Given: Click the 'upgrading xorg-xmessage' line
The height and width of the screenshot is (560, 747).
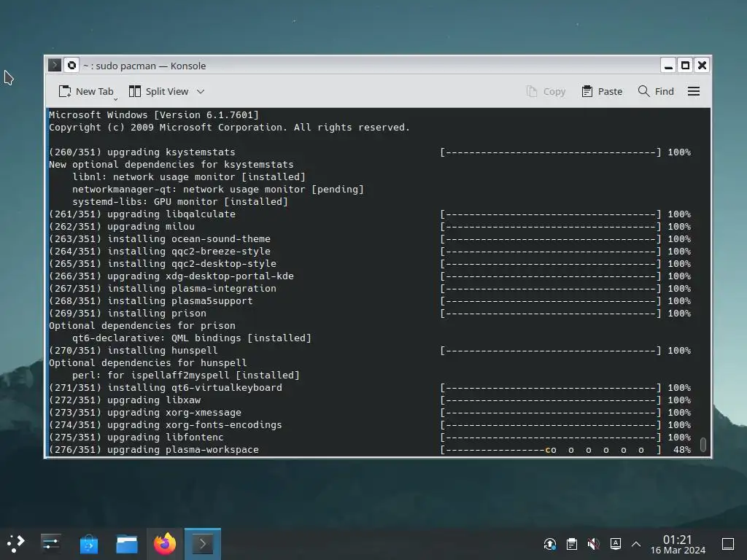Looking at the screenshot, I should [x=145, y=412].
